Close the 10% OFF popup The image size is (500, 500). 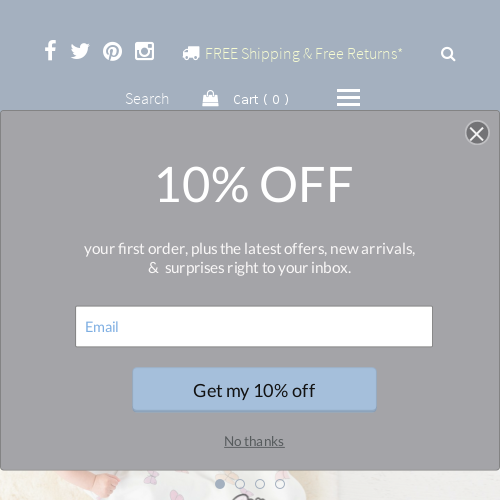click(477, 133)
